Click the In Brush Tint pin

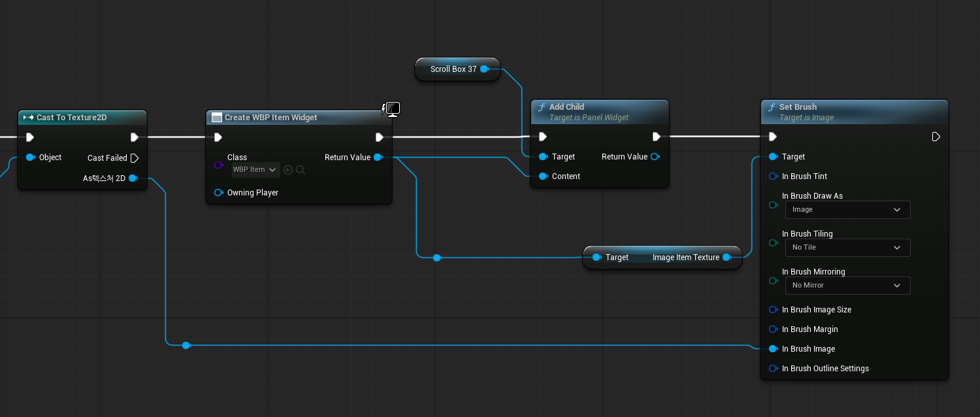[x=774, y=176]
